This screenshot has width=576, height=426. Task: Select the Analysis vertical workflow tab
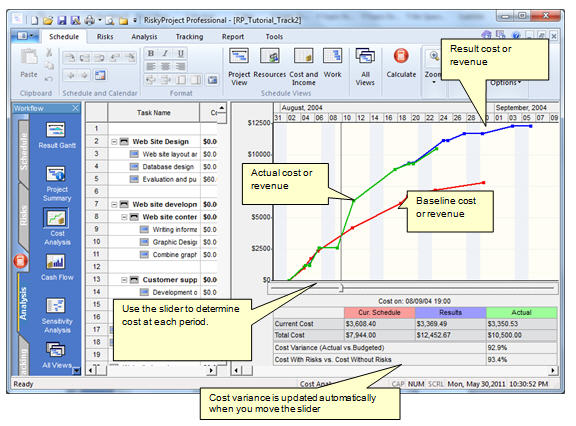23,303
